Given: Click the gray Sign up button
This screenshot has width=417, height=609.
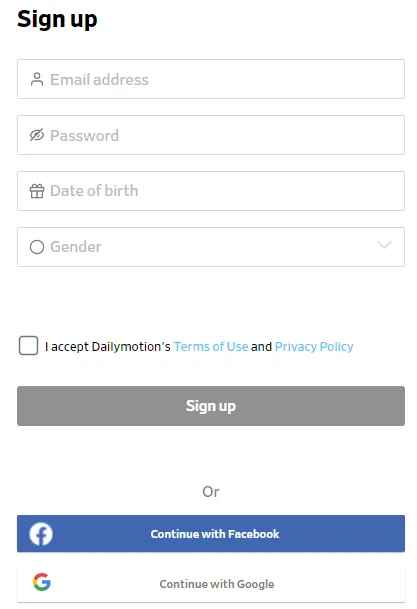Looking at the screenshot, I should pyautogui.click(x=211, y=406).
